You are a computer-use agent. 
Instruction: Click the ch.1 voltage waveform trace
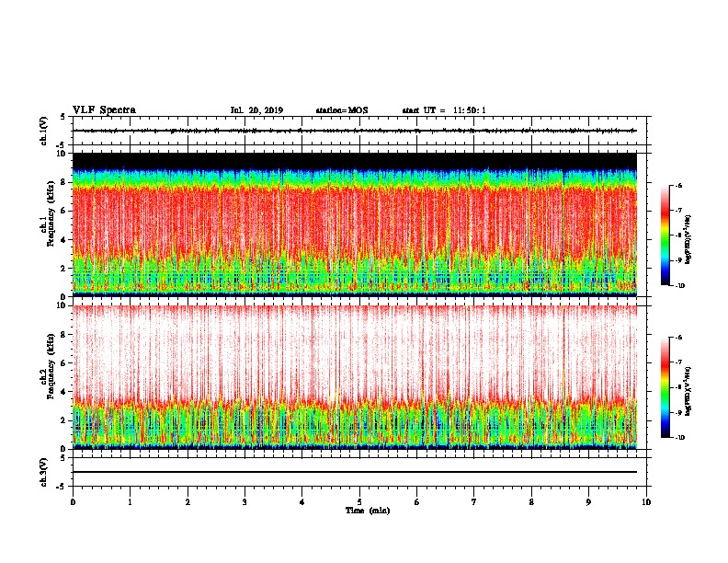pos(355,131)
